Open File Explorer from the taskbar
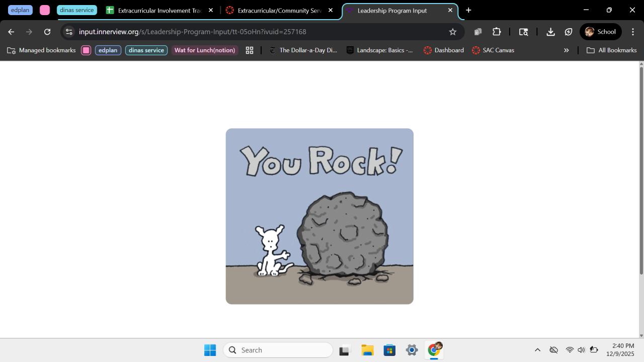 coord(367,350)
